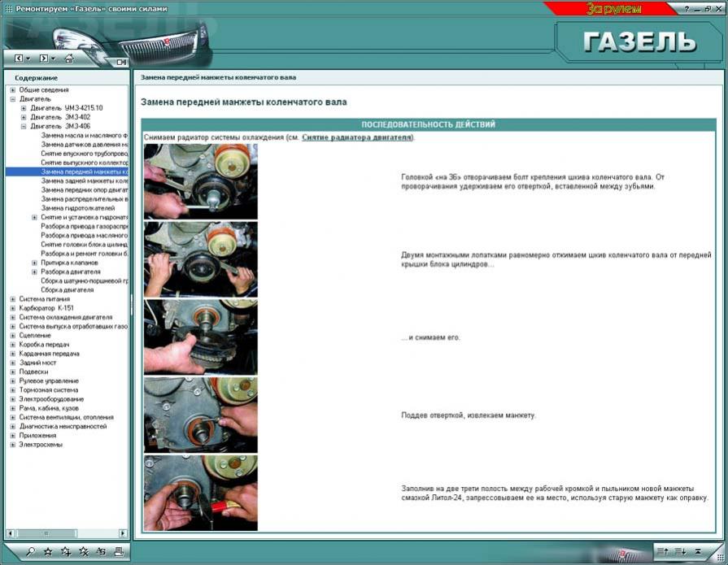
Task: Open photo of prying pulley with pry bars
Action: coord(201,259)
